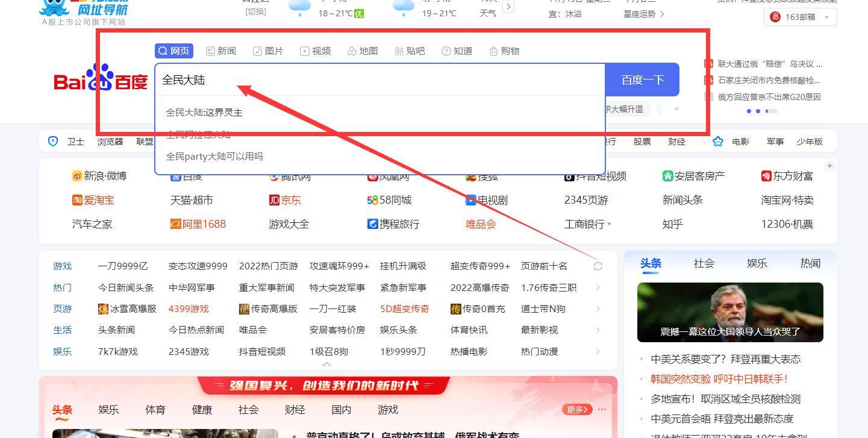Expand the 页游 row chevron
This screenshot has width=868, height=438.
[598, 308]
